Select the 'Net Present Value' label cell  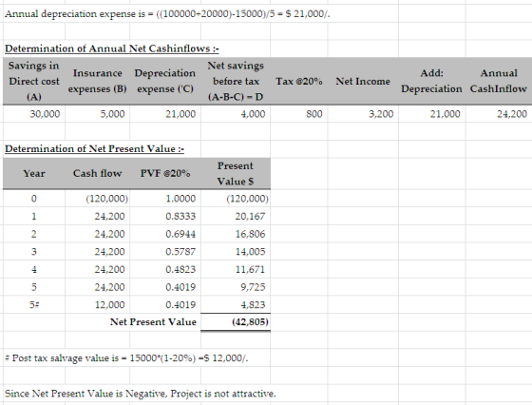[153, 322]
